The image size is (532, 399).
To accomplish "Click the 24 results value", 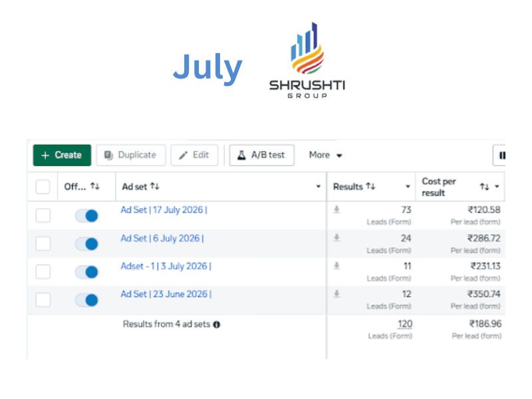I will pos(406,239).
